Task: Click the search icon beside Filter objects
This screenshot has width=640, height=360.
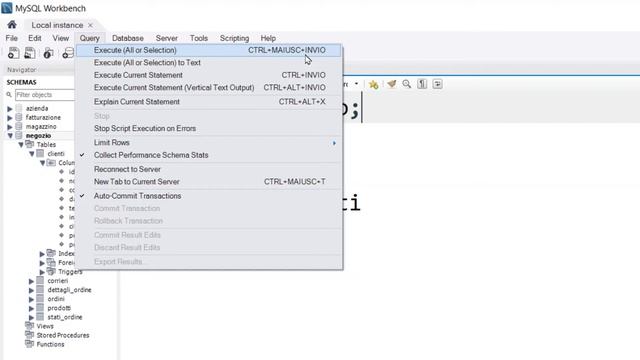Action: pyautogui.click(x=9, y=95)
